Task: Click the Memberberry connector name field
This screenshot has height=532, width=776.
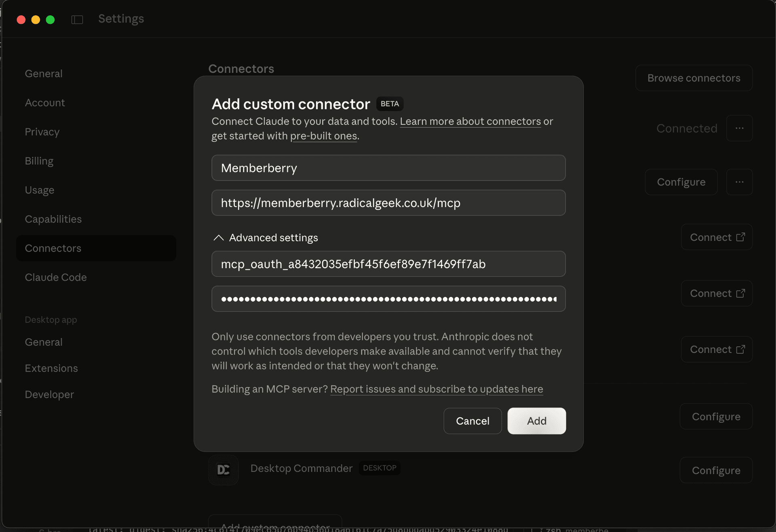Action: click(388, 168)
